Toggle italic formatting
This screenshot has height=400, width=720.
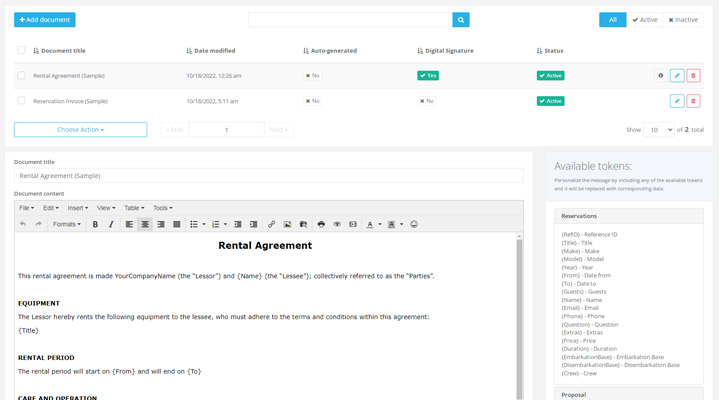coord(111,224)
